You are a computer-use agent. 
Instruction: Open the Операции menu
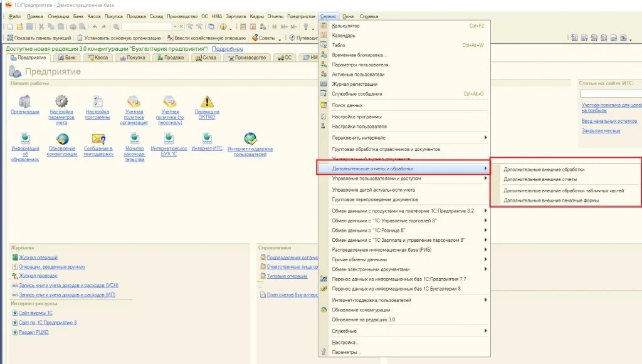pos(58,16)
